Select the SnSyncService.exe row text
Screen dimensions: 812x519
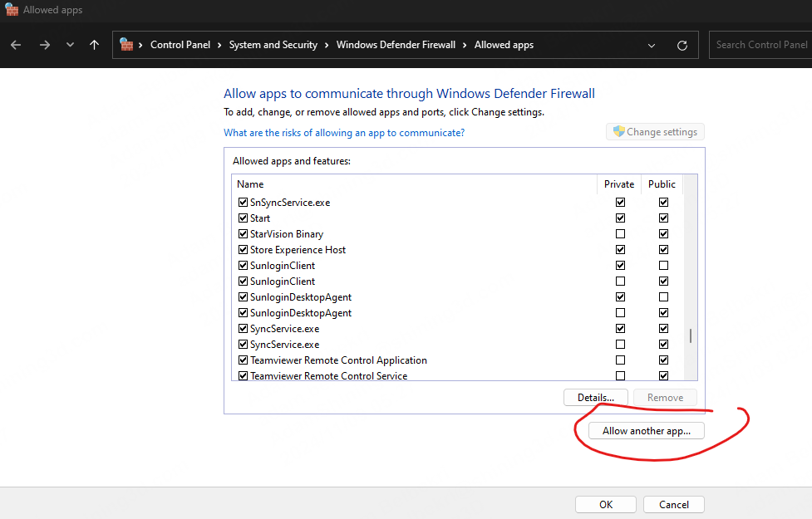(290, 203)
